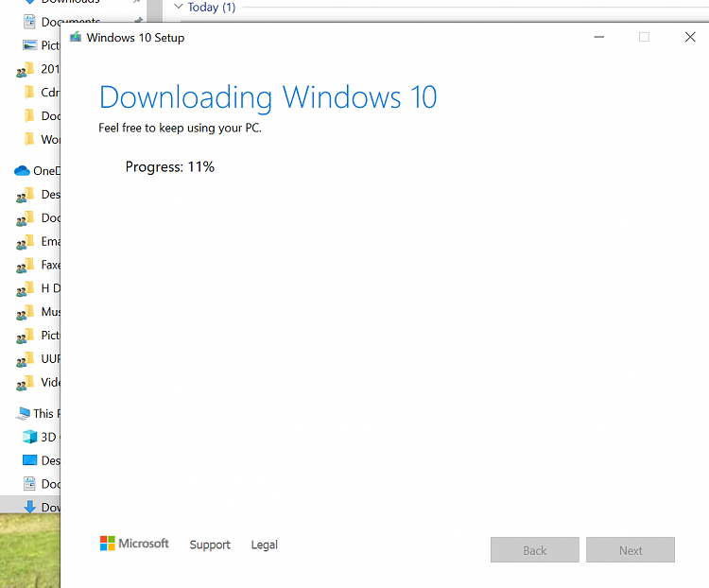The image size is (709, 588).
Task: Click the greyed Back button
Action: (535, 550)
